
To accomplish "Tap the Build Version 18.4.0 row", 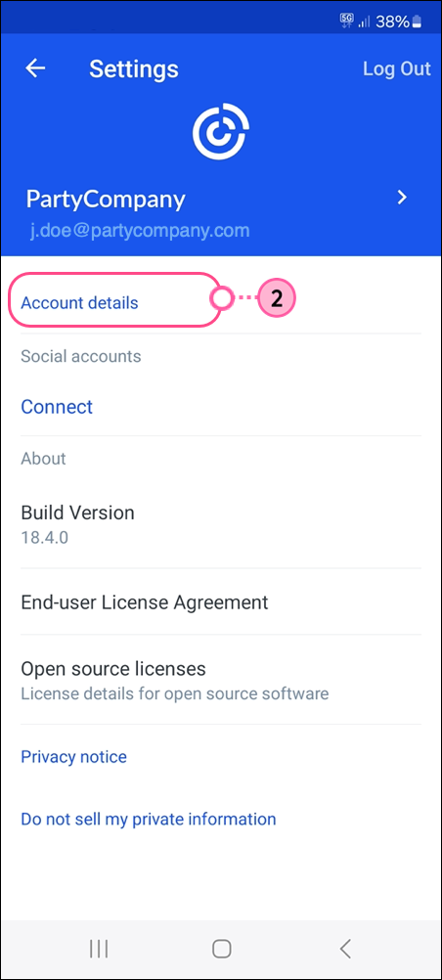I will click(x=221, y=524).
